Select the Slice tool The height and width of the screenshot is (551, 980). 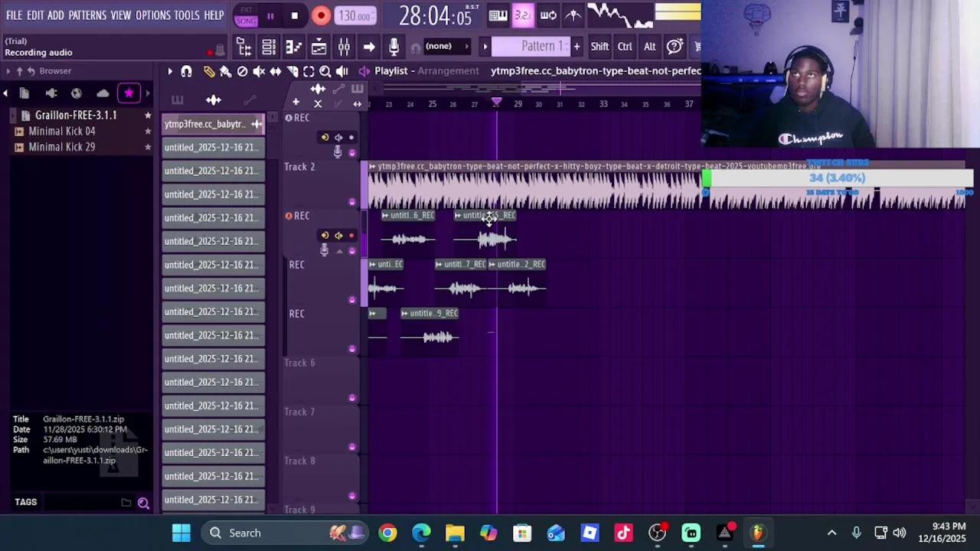point(292,71)
